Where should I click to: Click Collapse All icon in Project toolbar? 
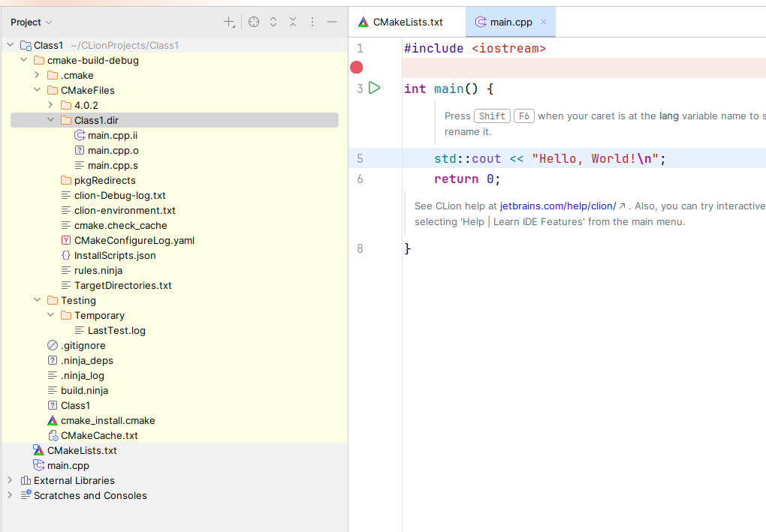293,23
